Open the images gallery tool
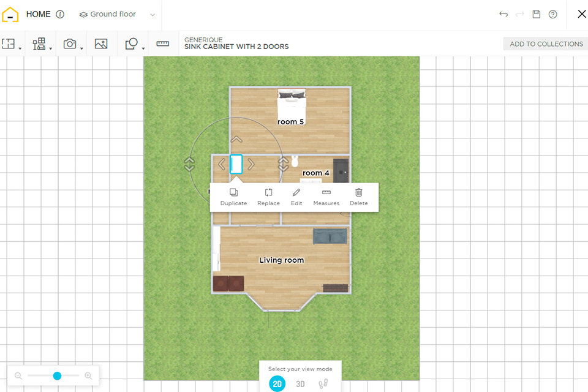 [x=101, y=43]
